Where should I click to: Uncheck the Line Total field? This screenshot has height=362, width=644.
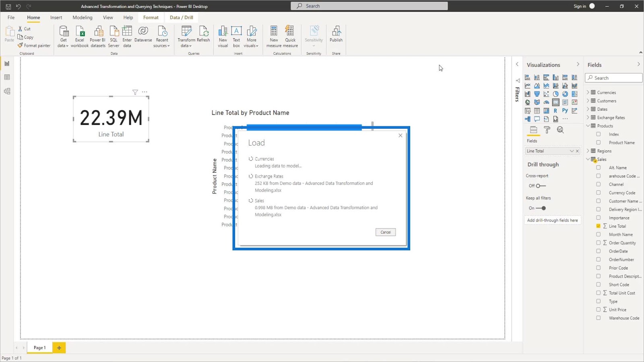(x=599, y=226)
